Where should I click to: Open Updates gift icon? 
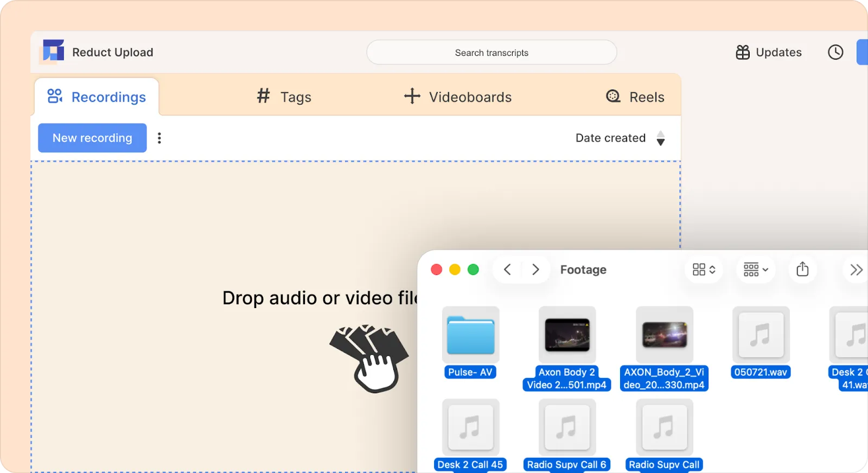tap(743, 52)
